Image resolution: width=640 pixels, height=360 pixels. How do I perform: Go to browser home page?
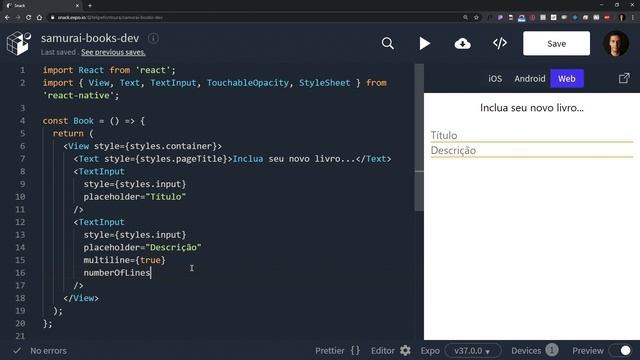point(39,18)
